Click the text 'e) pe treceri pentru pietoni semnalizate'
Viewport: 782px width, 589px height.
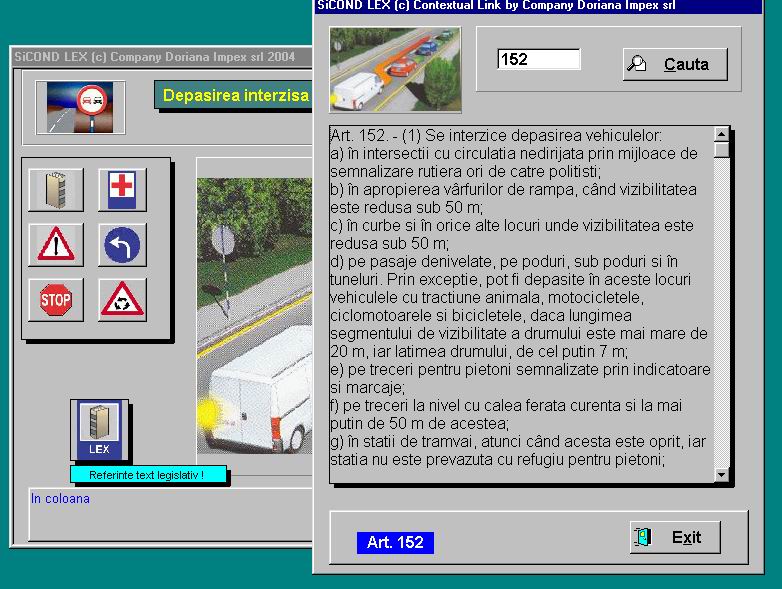tap(465, 370)
